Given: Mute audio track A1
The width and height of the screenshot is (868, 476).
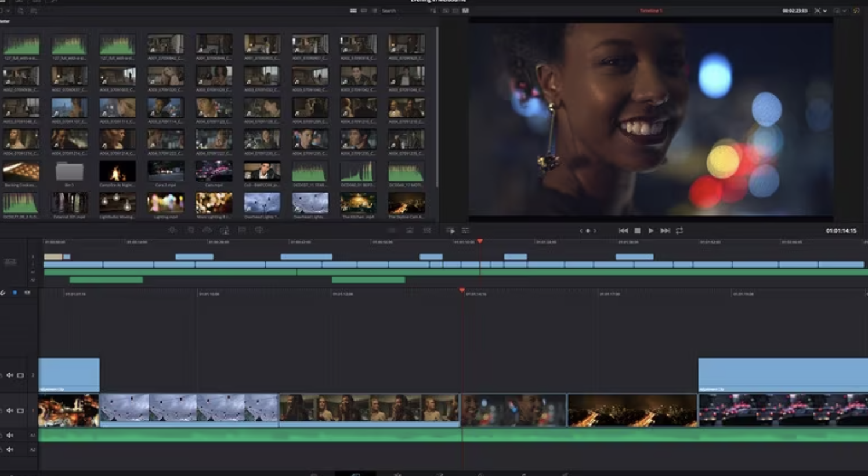Looking at the screenshot, I should point(9,435).
